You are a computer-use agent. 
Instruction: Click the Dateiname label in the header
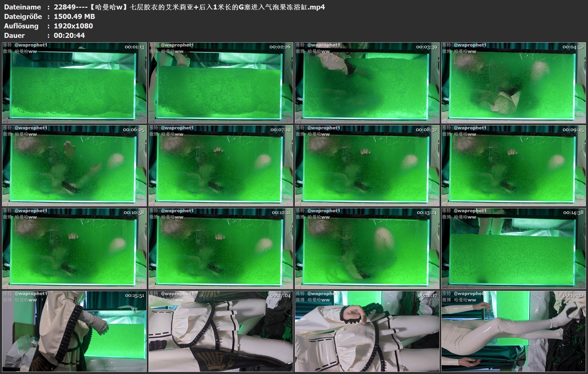click(22, 7)
